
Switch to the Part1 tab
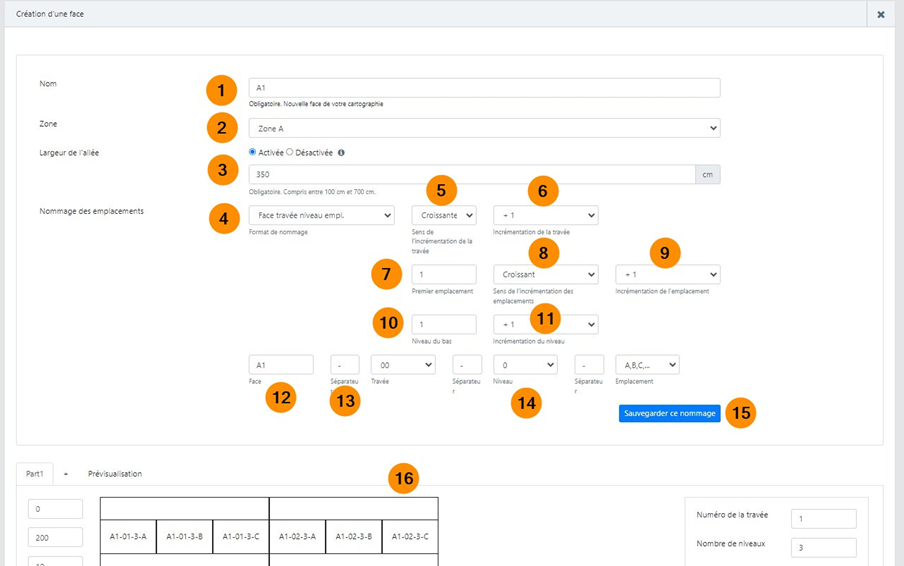pyautogui.click(x=35, y=473)
